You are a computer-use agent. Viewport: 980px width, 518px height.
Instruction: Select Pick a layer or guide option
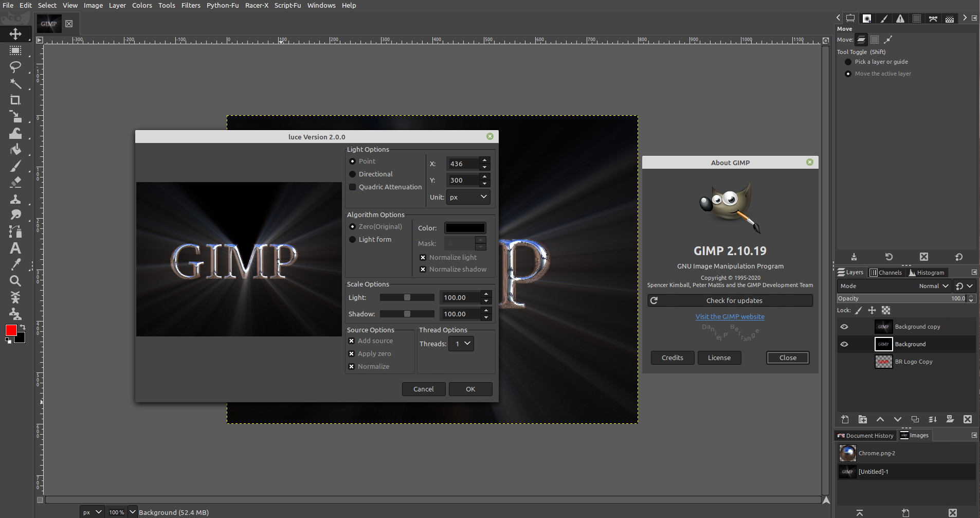tap(876, 62)
